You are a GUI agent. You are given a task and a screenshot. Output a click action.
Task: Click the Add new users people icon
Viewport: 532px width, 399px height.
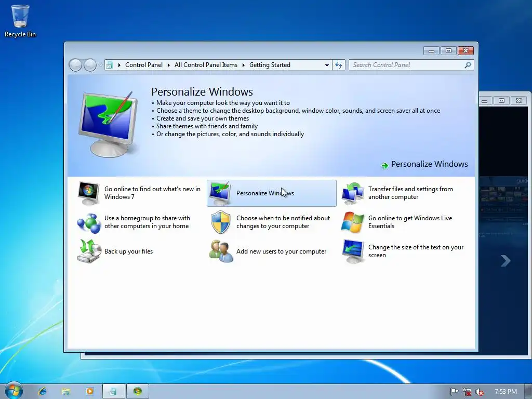(221, 251)
